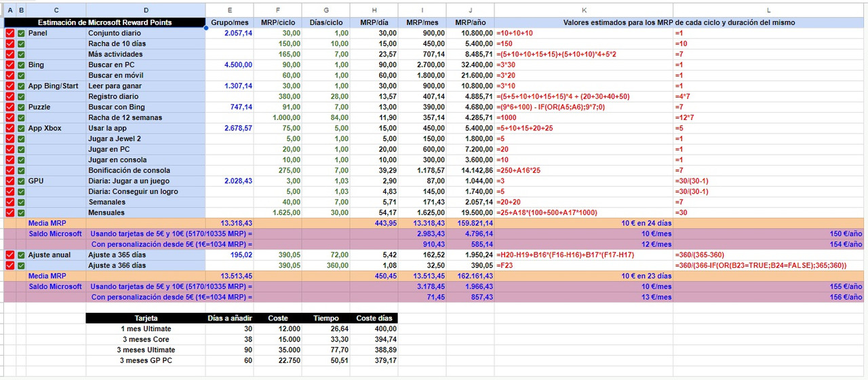Click the 'MRP/año' header cell
868x380 pixels.
tap(471, 22)
